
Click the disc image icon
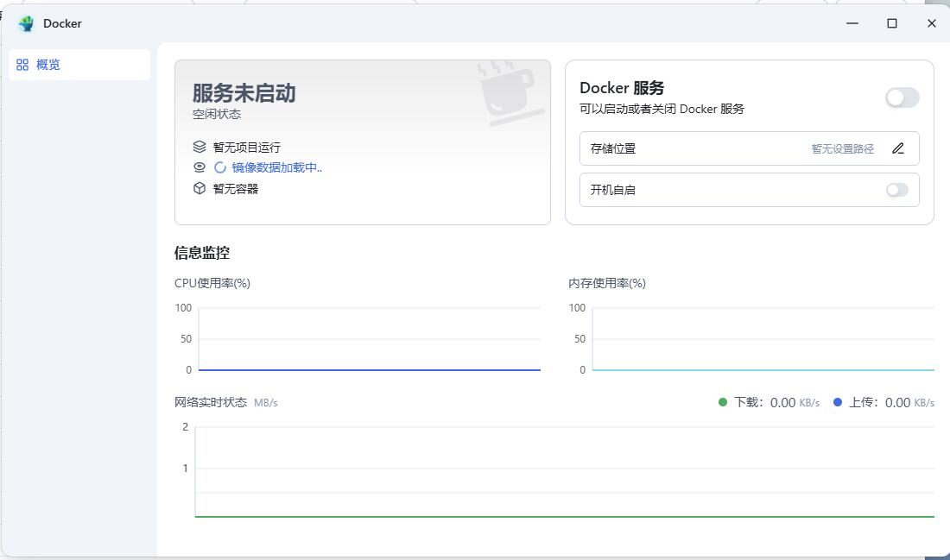199,167
